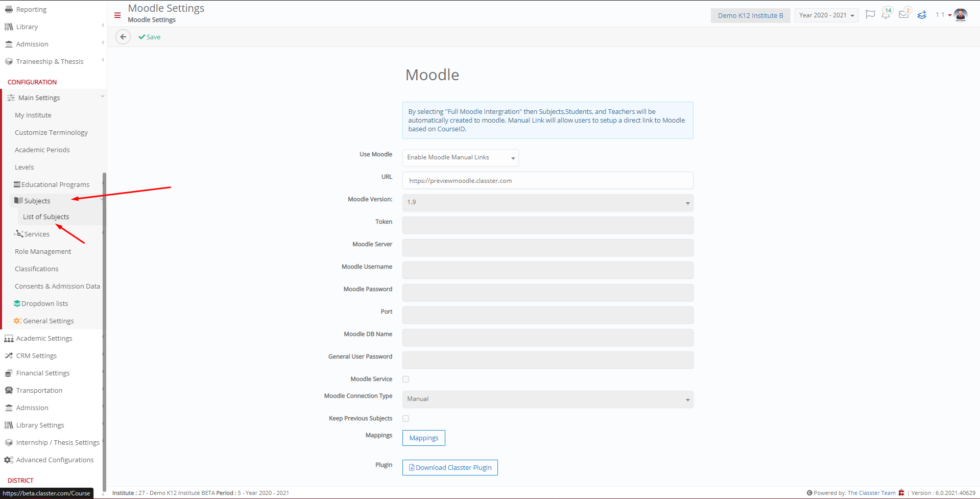Click the Admission bank icon at top
Screen dimensions: 980x499
tap(9, 44)
